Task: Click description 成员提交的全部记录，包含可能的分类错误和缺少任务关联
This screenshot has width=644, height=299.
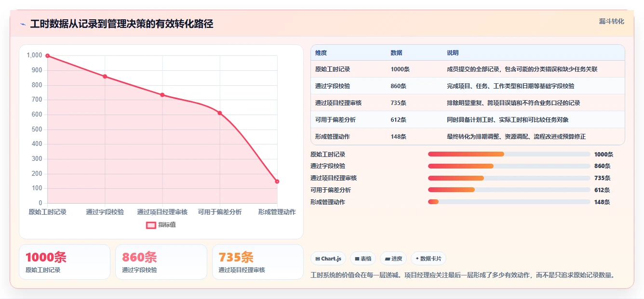Action: point(522,69)
